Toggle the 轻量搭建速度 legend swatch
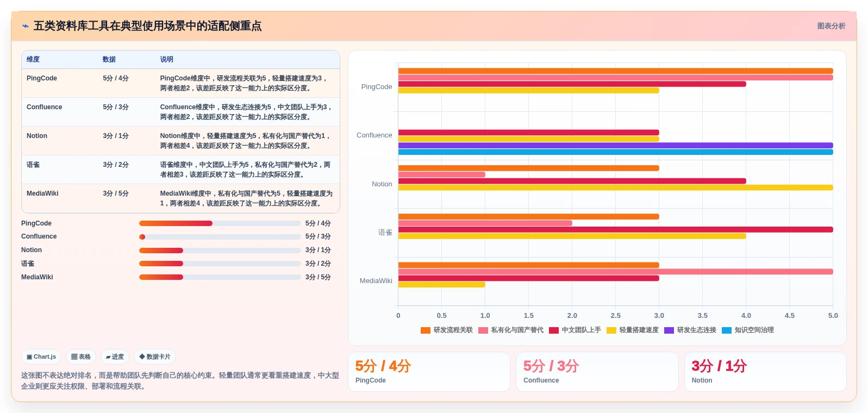 tap(611, 330)
